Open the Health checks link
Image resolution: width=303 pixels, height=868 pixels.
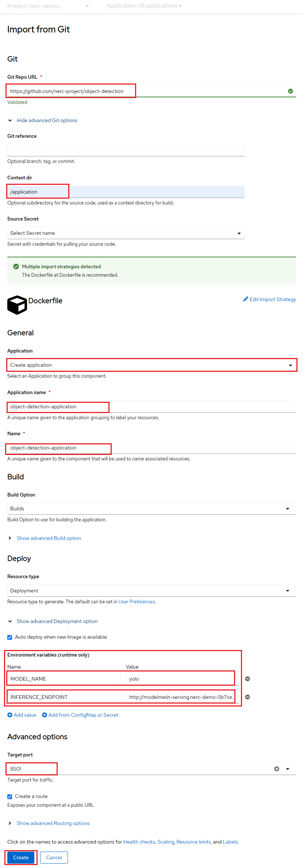[139, 842]
